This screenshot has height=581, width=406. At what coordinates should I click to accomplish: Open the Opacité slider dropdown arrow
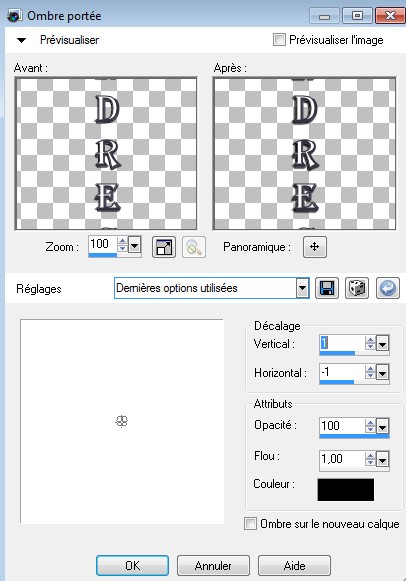point(382,426)
